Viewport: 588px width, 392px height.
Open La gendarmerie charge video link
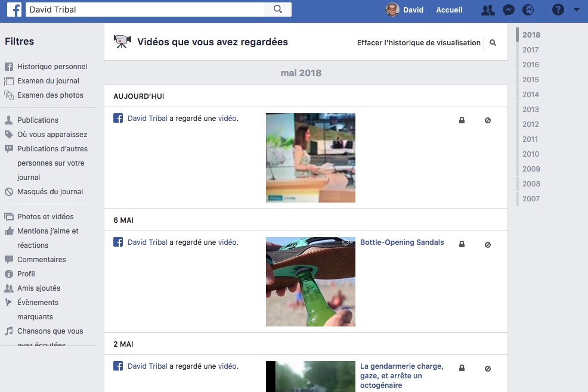[x=401, y=375]
